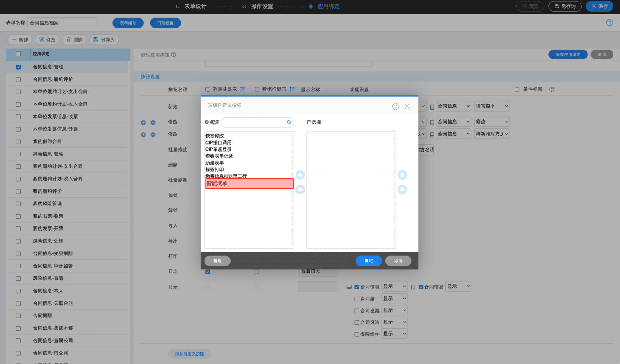The height and width of the screenshot is (364, 620).
Task: Select 缴费信息推送至工行 in the list
Action: tap(226, 176)
